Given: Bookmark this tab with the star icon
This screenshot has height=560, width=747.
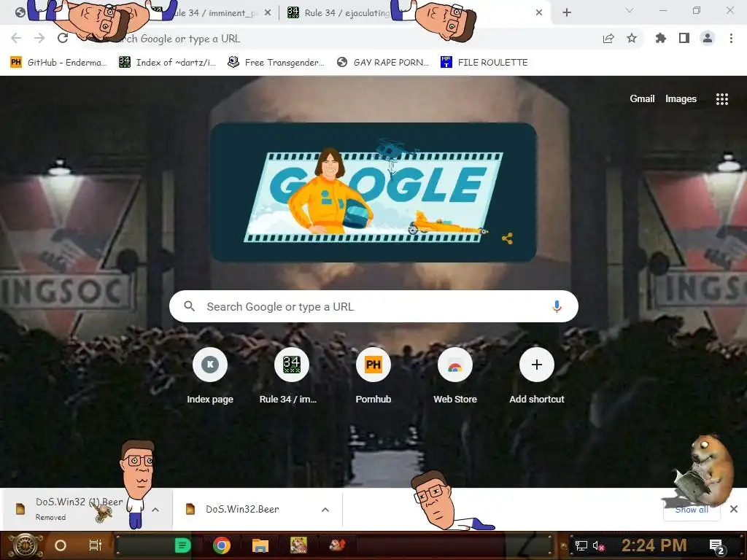Looking at the screenshot, I should (632, 38).
